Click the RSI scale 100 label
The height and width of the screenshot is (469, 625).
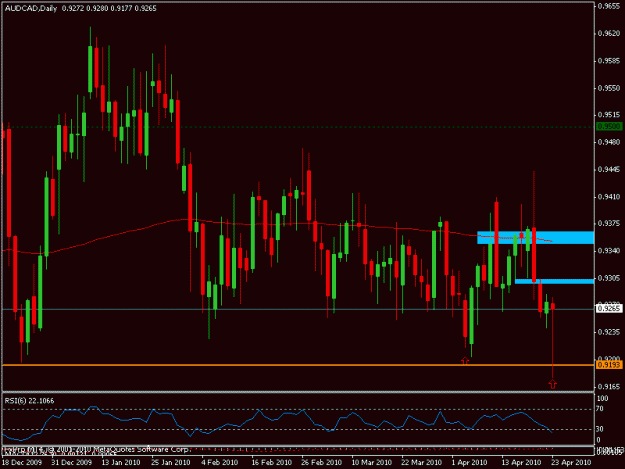603,398
